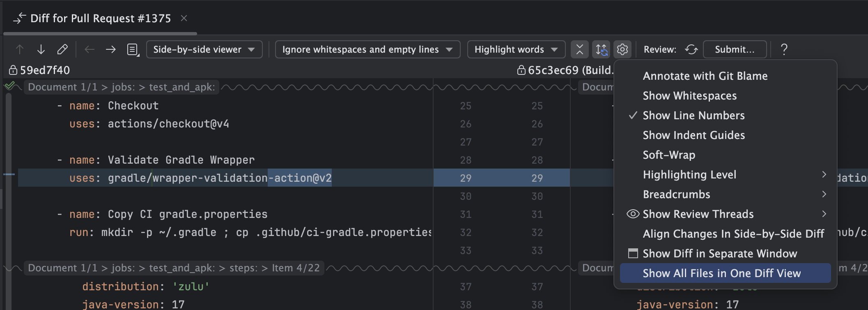This screenshot has width=868, height=310.
Task: Toggle Show Whitespaces option
Action: [x=725, y=96]
